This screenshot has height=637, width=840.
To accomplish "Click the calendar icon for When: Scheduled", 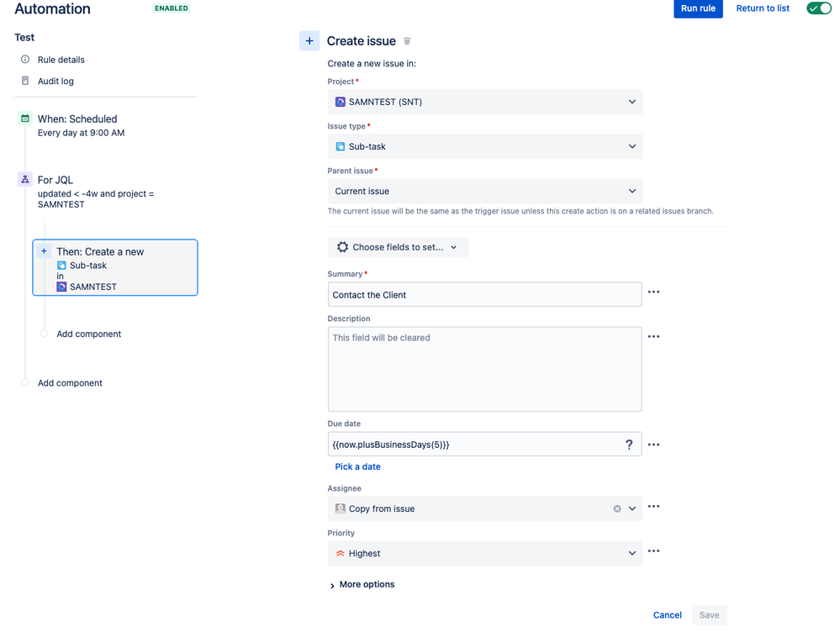I will coord(25,118).
